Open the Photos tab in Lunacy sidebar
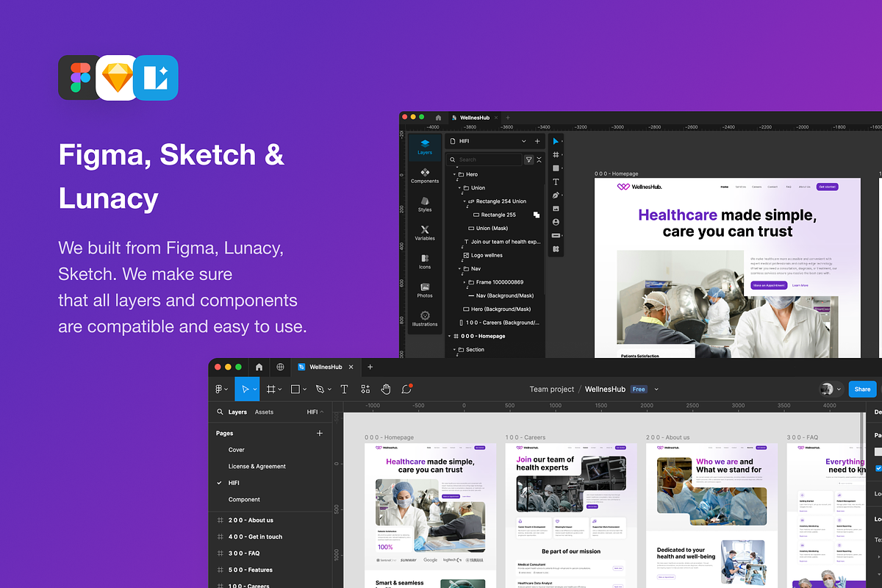Screen dimensions: 882x588 pos(425,290)
